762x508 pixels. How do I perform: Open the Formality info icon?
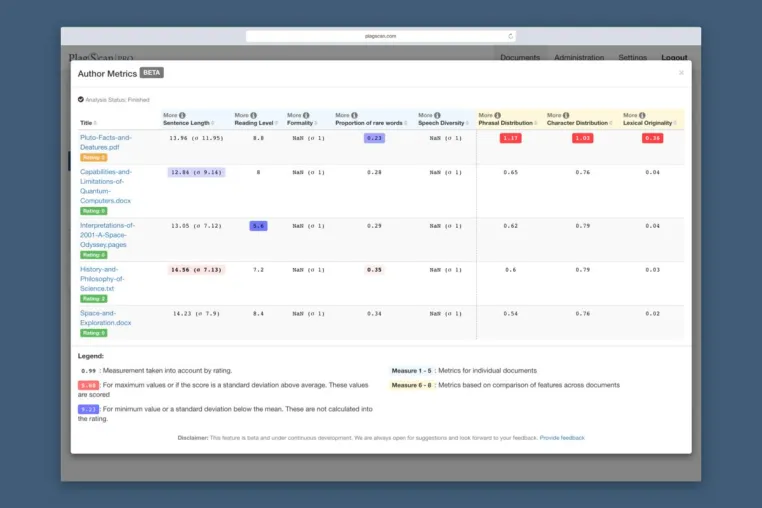pyautogui.click(x=306, y=115)
